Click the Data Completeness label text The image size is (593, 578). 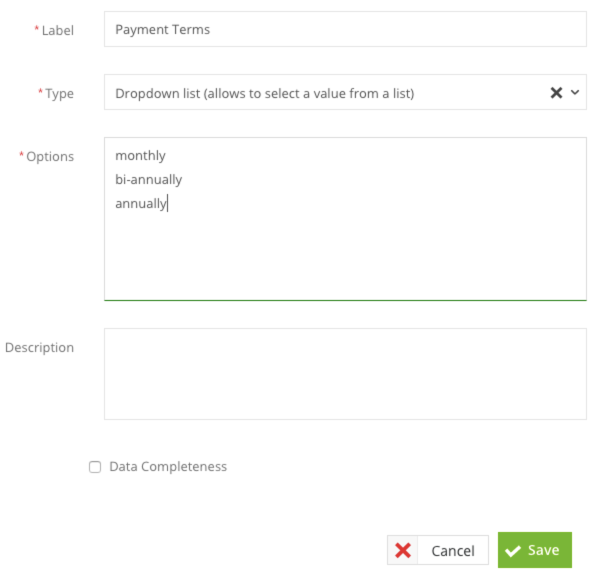[x=168, y=467]
